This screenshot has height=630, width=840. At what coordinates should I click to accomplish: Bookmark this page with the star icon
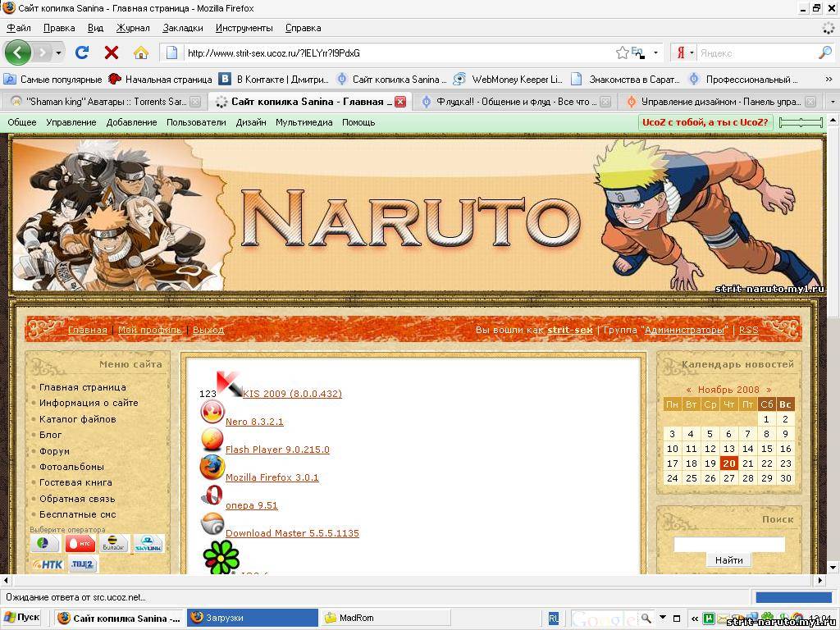[x=622, y=52]
